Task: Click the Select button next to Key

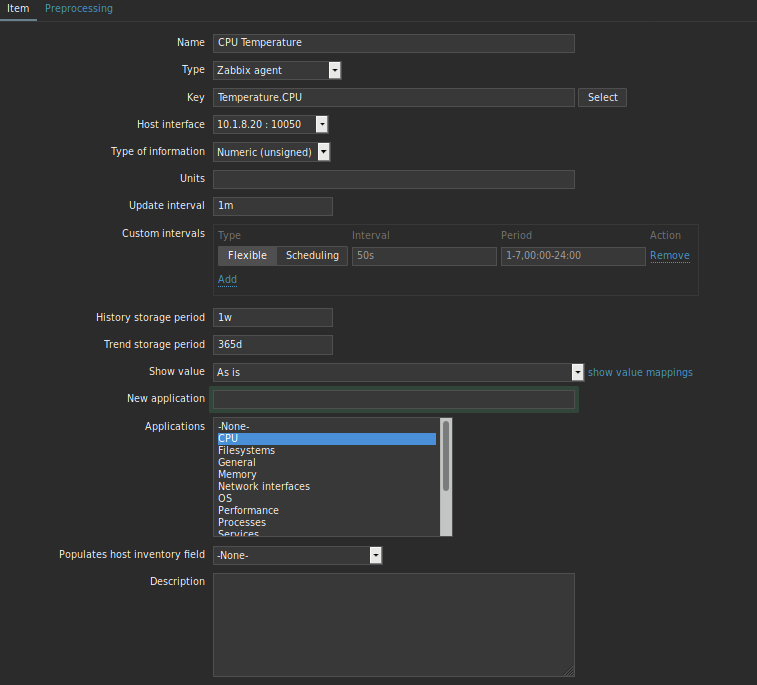Action: coord(602,98)
